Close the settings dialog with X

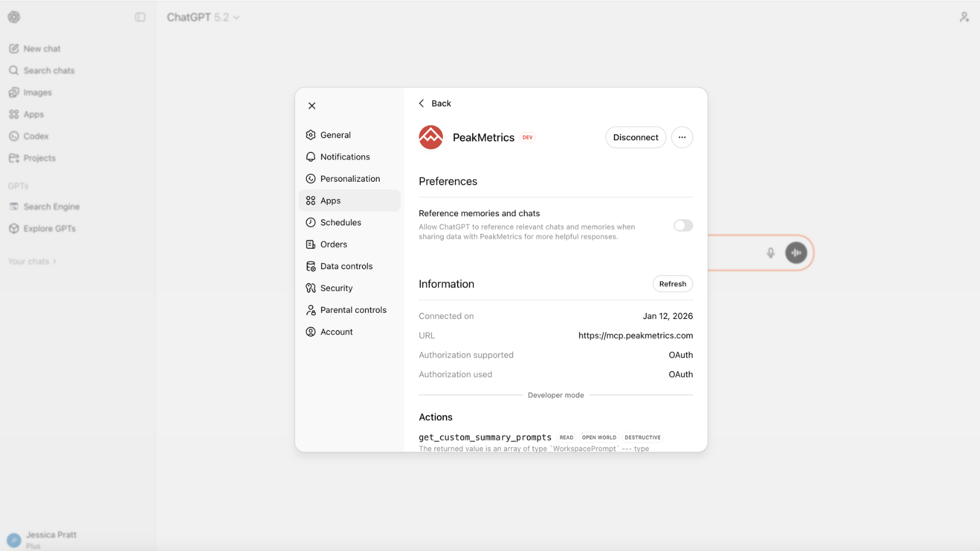coord(312,106)
